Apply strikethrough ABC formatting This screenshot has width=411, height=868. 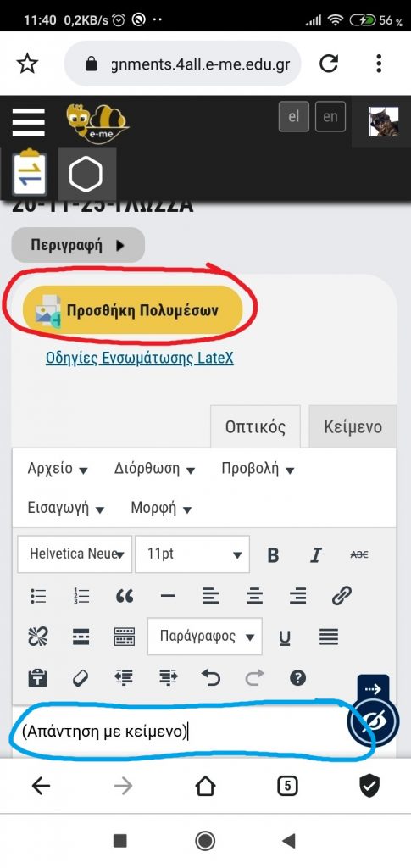pos(359,554)
